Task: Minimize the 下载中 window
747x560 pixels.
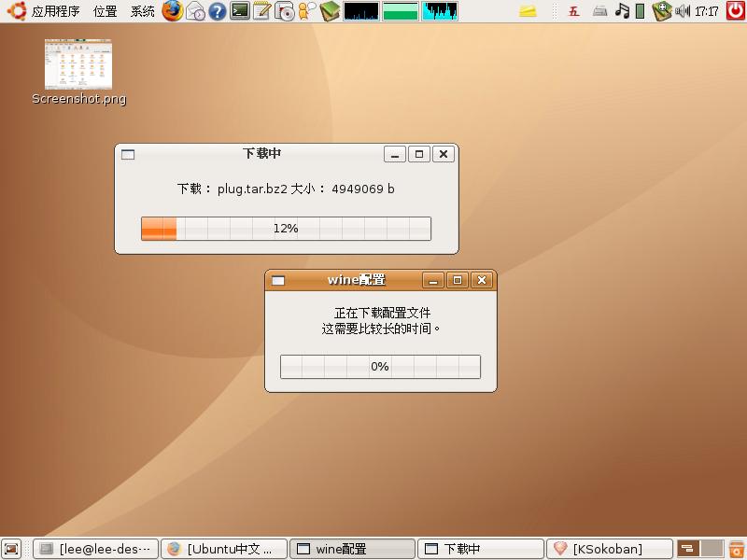Action: coord(395,154)
